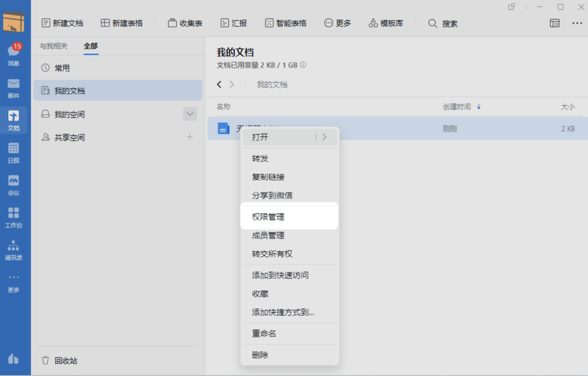
Task: Click the 搜索 search icon
Action: (433, 23)
